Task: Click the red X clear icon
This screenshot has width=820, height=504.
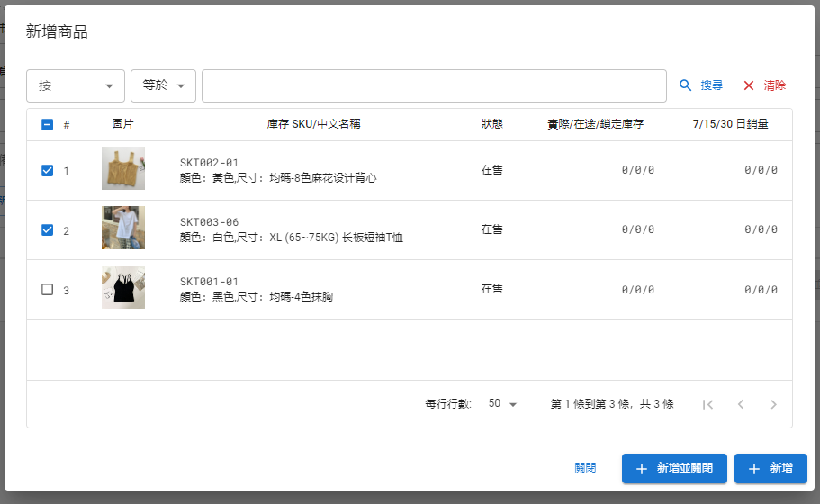Action: pos(749,85)
